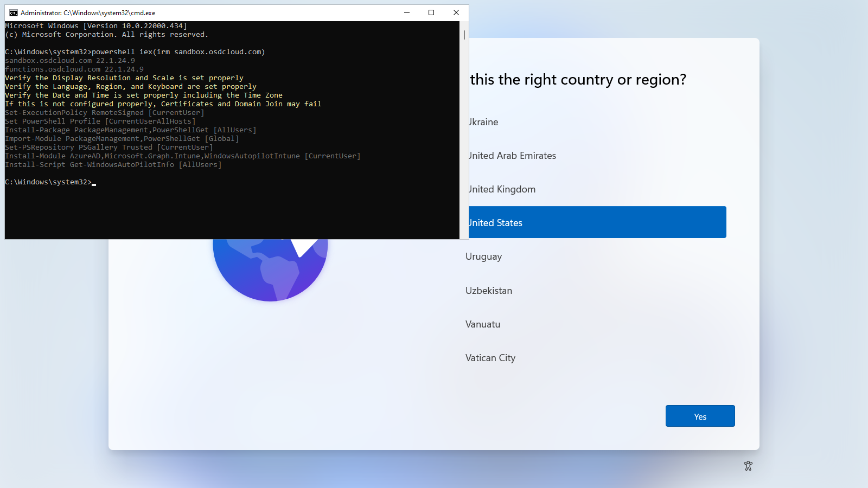Minimize the Administrator cmd.exe window
This screenshot has width=868, height=488.
406,12
